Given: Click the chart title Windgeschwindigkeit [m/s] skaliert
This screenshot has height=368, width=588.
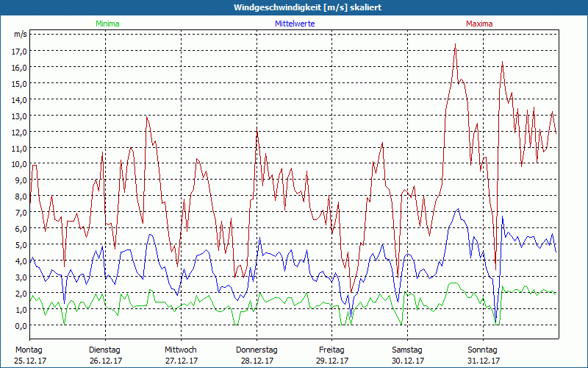Looking at the screenshot, I should coord(307,7).
